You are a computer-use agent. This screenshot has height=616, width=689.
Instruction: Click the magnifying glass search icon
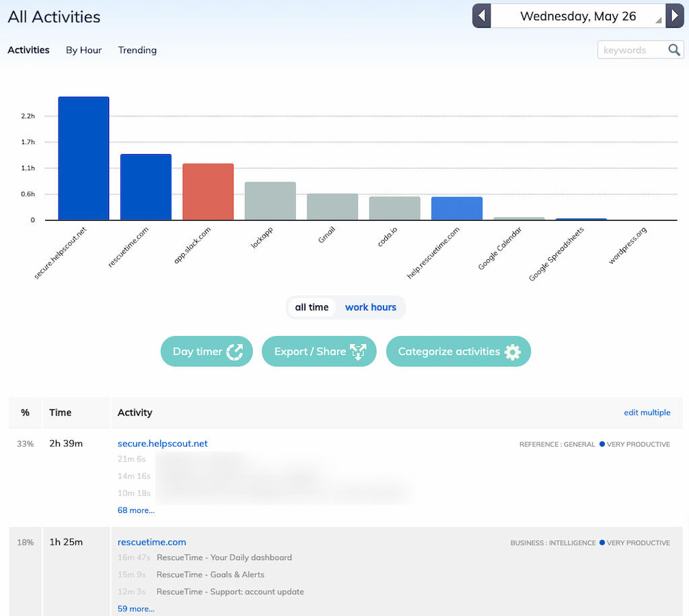pos(674,49)
